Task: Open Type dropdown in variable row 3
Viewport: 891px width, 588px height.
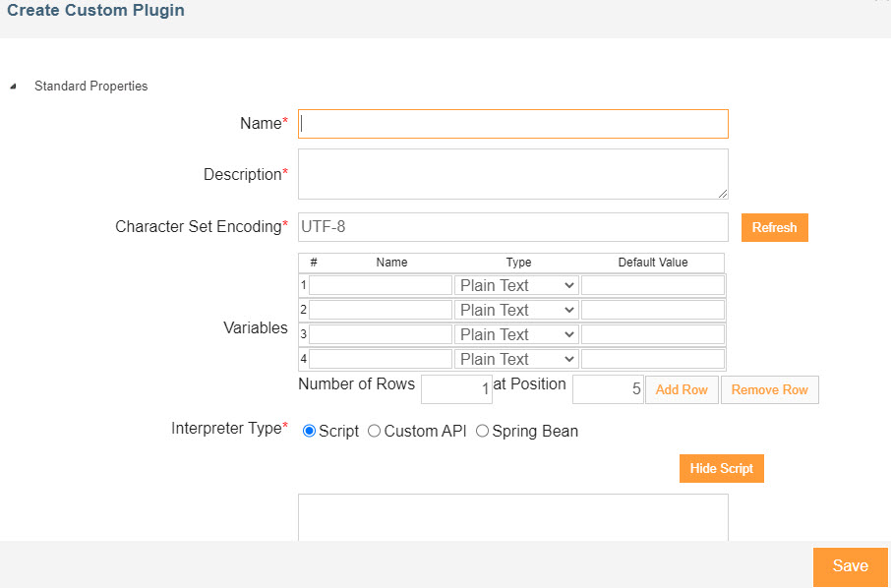Action: coord(516,334)
